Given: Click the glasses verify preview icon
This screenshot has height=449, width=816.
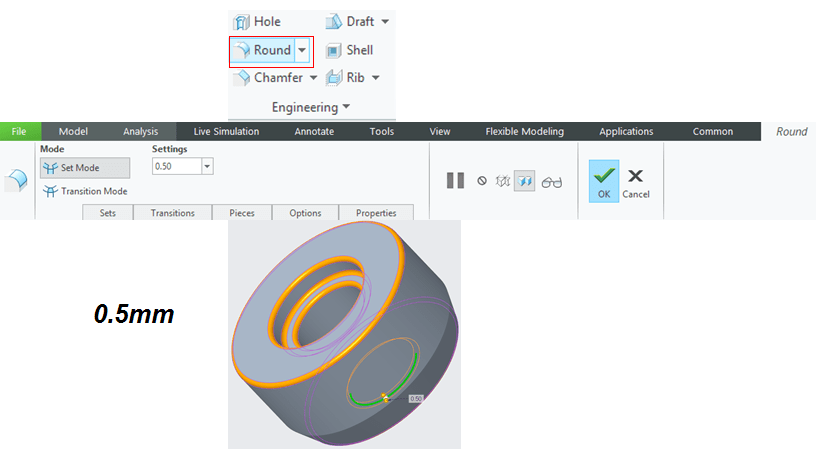Looking at the screenshot, I should click(x=552, y=182).
